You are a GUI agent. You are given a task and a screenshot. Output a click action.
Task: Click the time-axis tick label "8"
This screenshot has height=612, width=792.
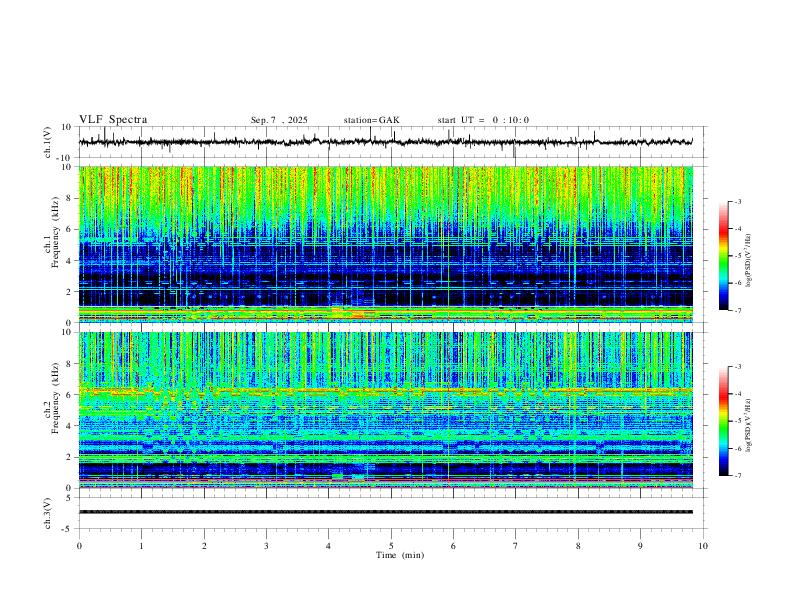point(578,546)
